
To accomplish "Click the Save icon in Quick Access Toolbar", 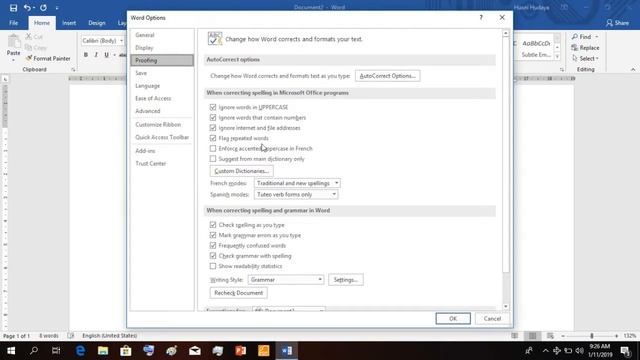I will pyautogui.click(x=13, y=8).
